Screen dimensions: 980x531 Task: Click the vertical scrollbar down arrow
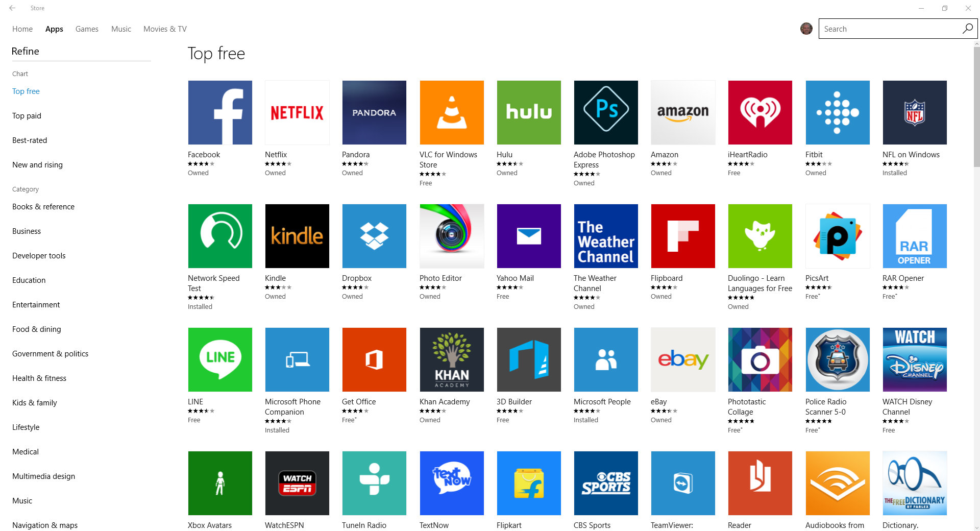click(x=976, y=527)
